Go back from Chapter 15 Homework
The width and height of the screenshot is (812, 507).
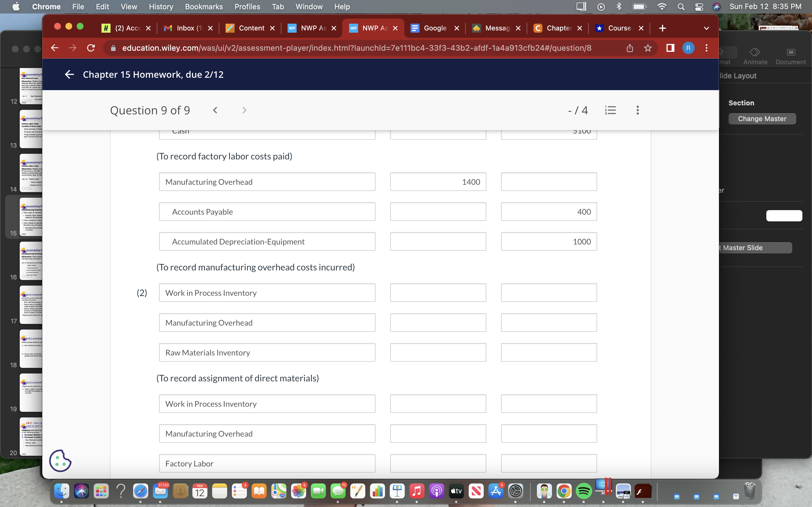point(69,74)
